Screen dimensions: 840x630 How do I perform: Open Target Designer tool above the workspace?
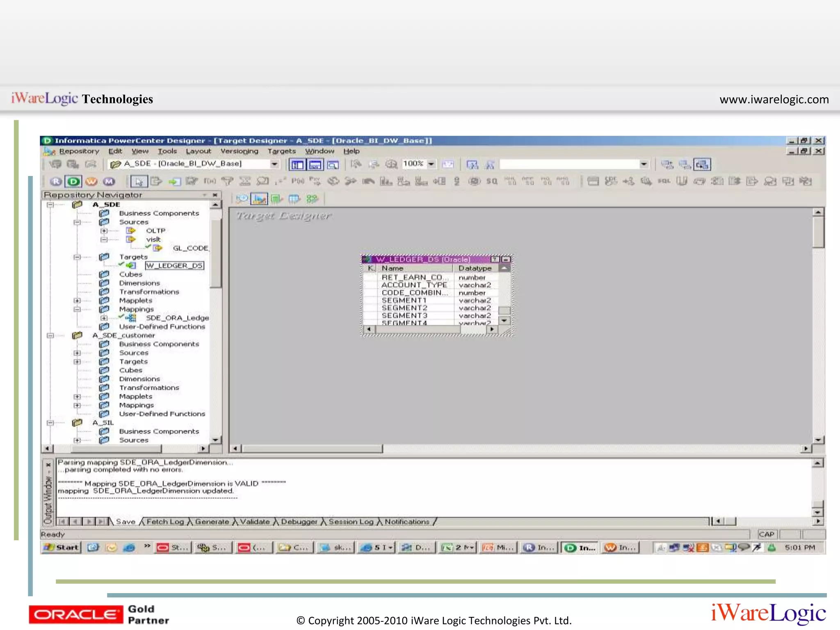tap(259, 199)
